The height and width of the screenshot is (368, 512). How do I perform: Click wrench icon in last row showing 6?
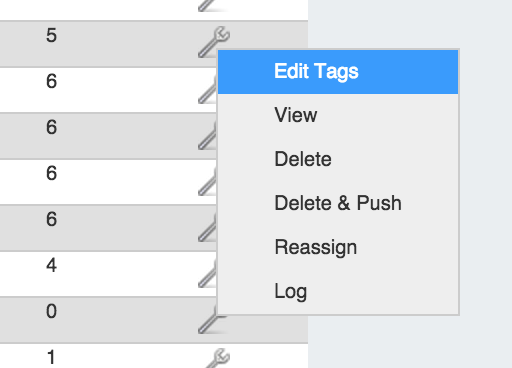click(x=207, y=227)
